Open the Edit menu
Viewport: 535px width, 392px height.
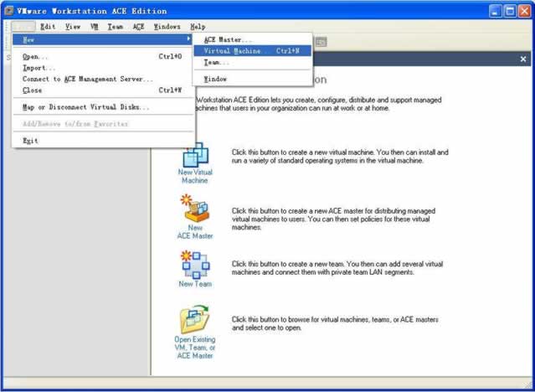tap(48, 27)
